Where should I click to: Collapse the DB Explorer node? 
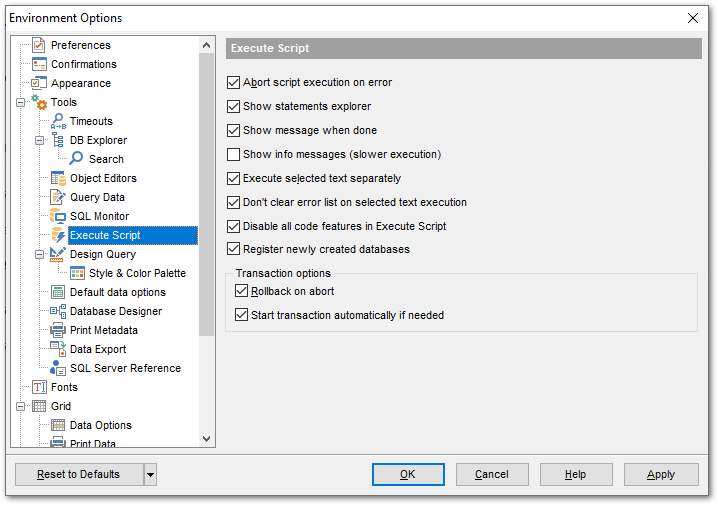coord(40,141)
